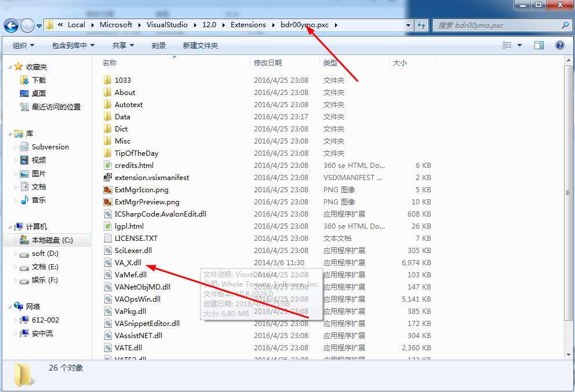Select the 文档 (E:) drive
Image resolution: width=575 pixels, height=392 pixels.
click(45, 267)
